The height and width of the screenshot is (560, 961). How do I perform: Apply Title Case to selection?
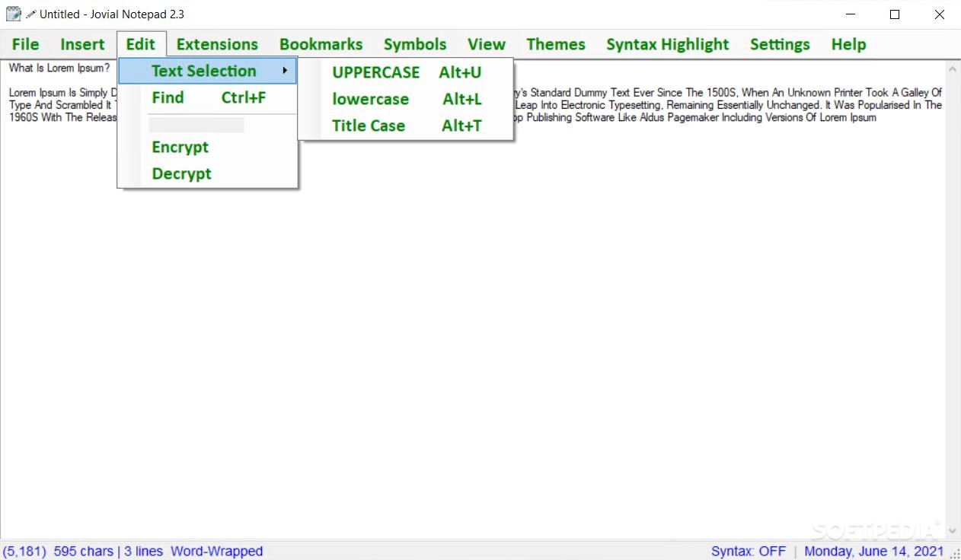(x=406, y=126)
